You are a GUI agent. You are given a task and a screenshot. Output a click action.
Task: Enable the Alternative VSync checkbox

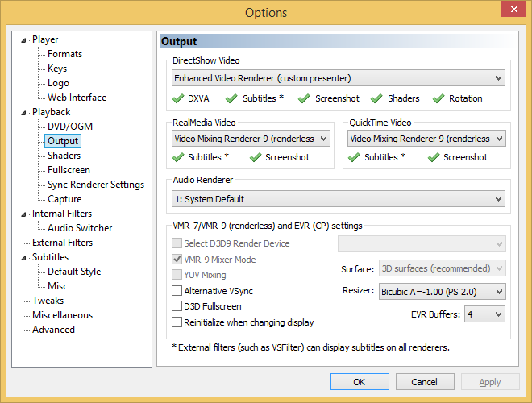pos(177,291)
